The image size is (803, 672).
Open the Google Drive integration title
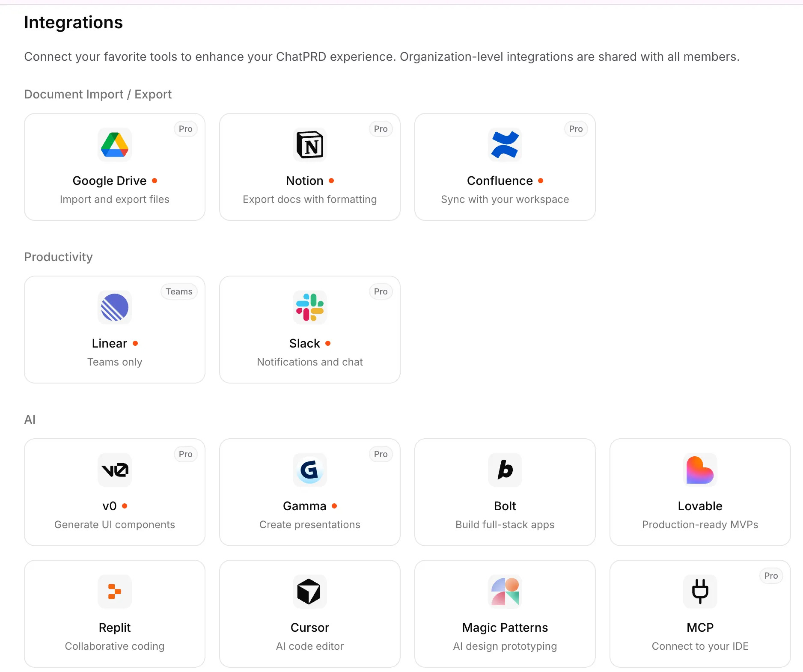coord(110,181)
